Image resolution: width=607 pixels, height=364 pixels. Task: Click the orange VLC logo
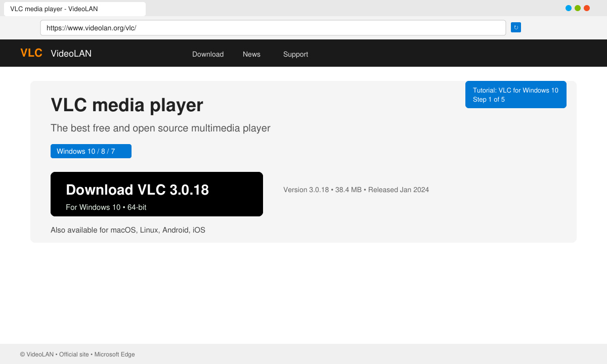31,53
